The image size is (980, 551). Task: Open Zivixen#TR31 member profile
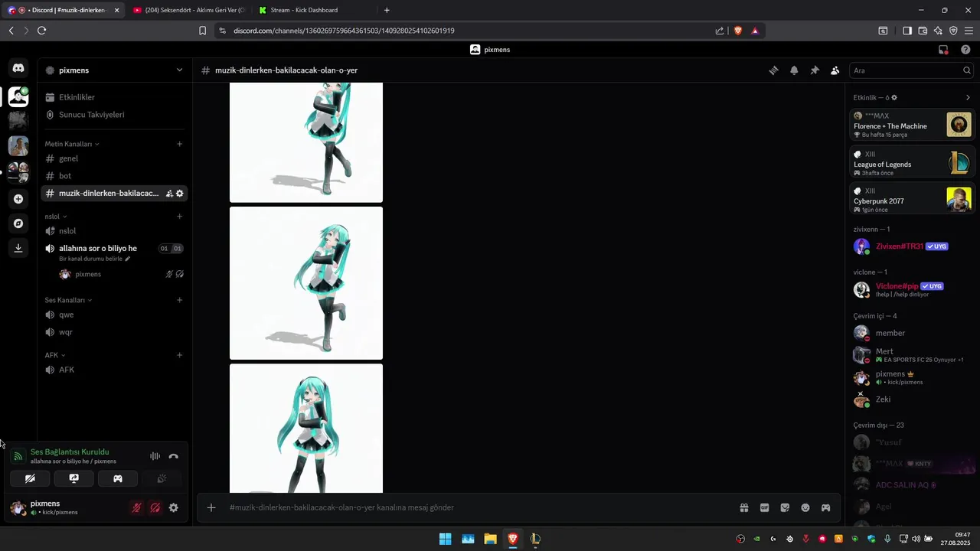(x=911, y=246)
